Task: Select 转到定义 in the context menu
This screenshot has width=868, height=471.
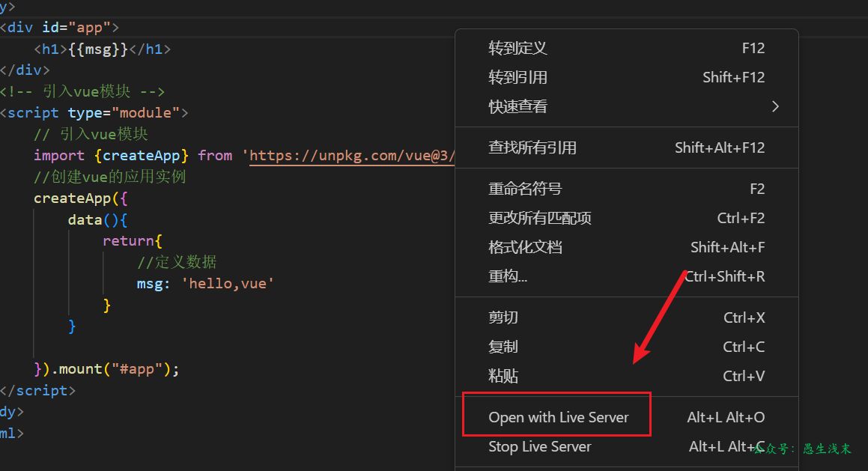Action: click(518, 48)
